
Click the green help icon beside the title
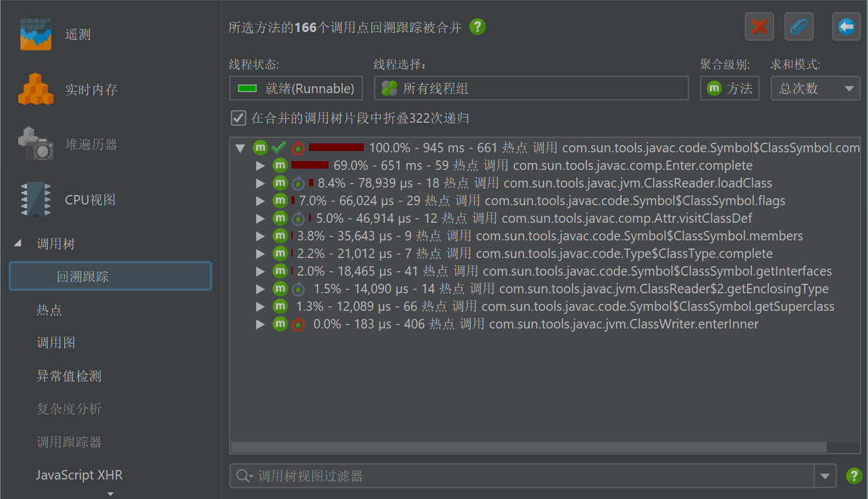478,27
